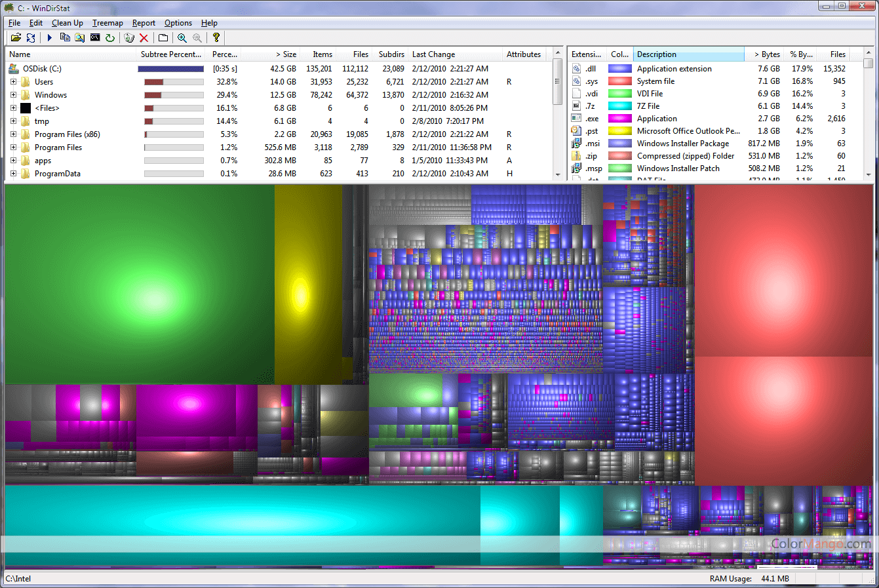Screen dimensions: 879x588
Task: Open the Options menu
Action: (x=178, y=22)
